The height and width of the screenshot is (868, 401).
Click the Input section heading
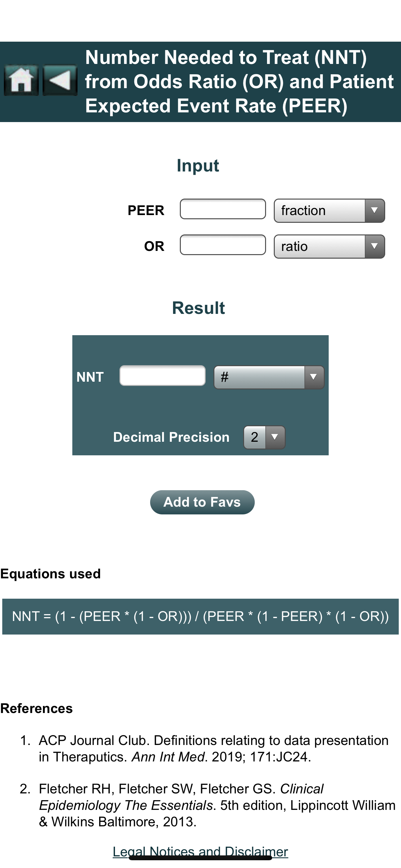pos(198,165)
